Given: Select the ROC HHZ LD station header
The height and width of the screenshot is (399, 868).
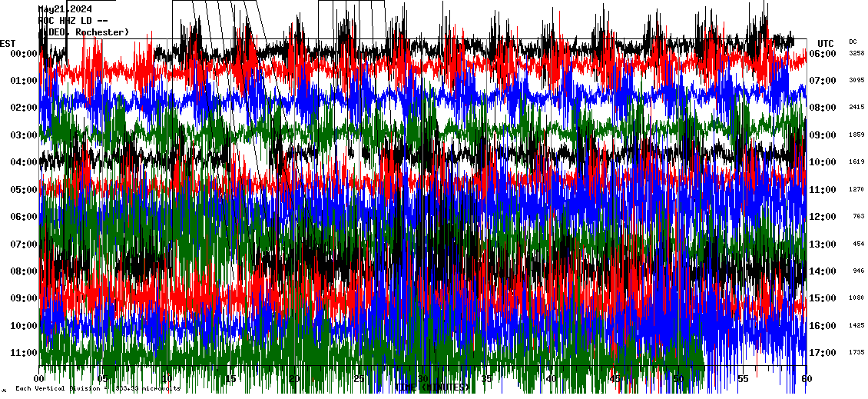Looking at the screenshot, I should (73, 21).
